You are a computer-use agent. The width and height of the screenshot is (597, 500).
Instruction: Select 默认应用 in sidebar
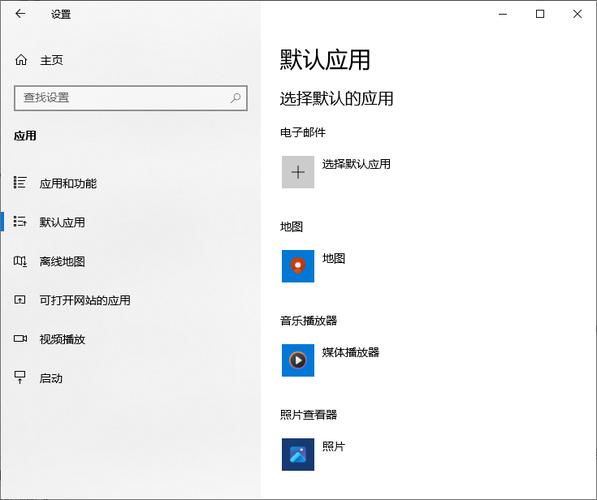(x=62, y=222)
